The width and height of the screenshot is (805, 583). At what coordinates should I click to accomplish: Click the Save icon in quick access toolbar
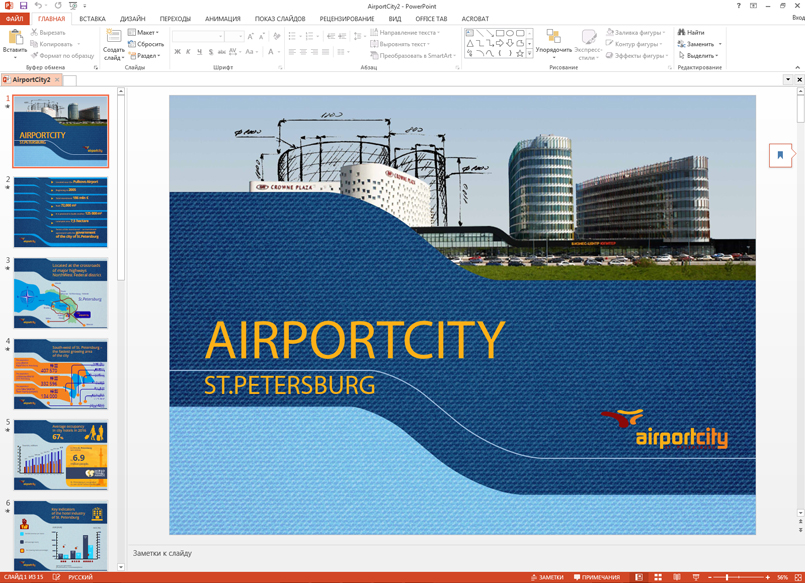point(23,6)
